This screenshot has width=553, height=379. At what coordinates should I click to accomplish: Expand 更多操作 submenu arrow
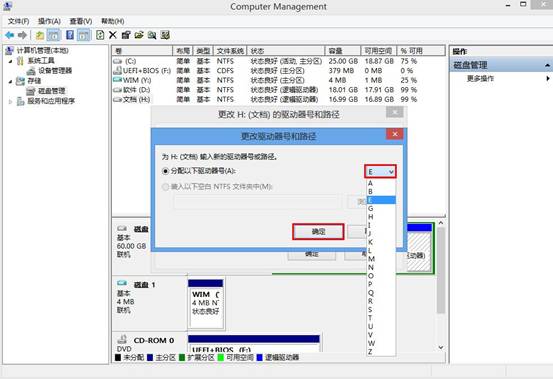point(548,79)
